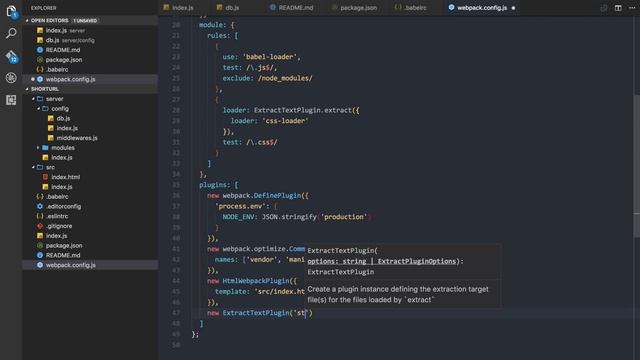Click HtmlWebpackPlugin on line 44
This screenshot has width=640, height=360.
tap(256, 281)
